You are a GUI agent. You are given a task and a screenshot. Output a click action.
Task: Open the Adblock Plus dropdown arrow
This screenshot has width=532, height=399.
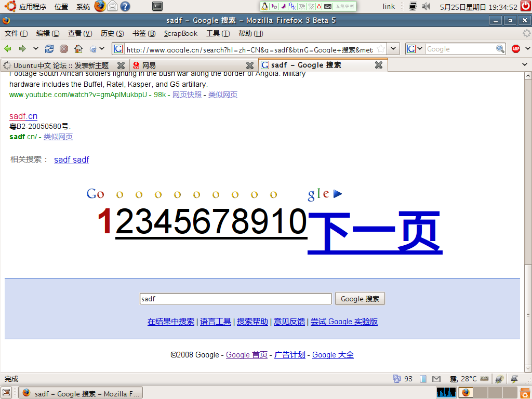click(x=528, y=48)
